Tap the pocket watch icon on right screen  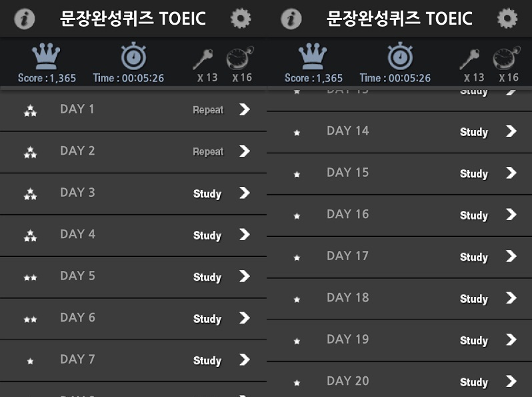click(x=506, y=59)
